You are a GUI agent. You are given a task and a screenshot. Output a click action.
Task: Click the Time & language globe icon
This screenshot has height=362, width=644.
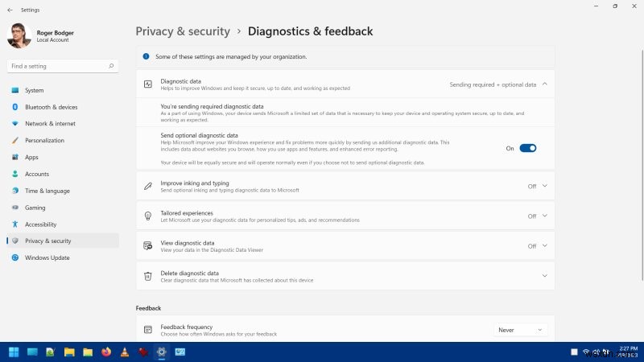15,191
